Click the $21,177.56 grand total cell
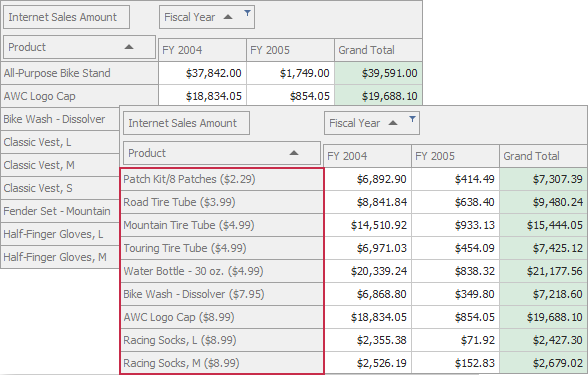The width and height of the screenshot is (588, 375). pos(543,271)
